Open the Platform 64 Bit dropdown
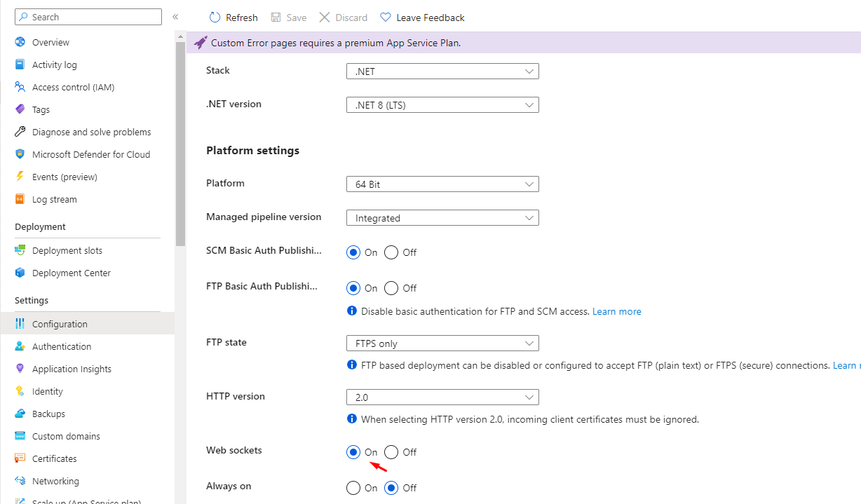Image resolution: width=861 pixels, height=504 pixels. coord(442,184)
